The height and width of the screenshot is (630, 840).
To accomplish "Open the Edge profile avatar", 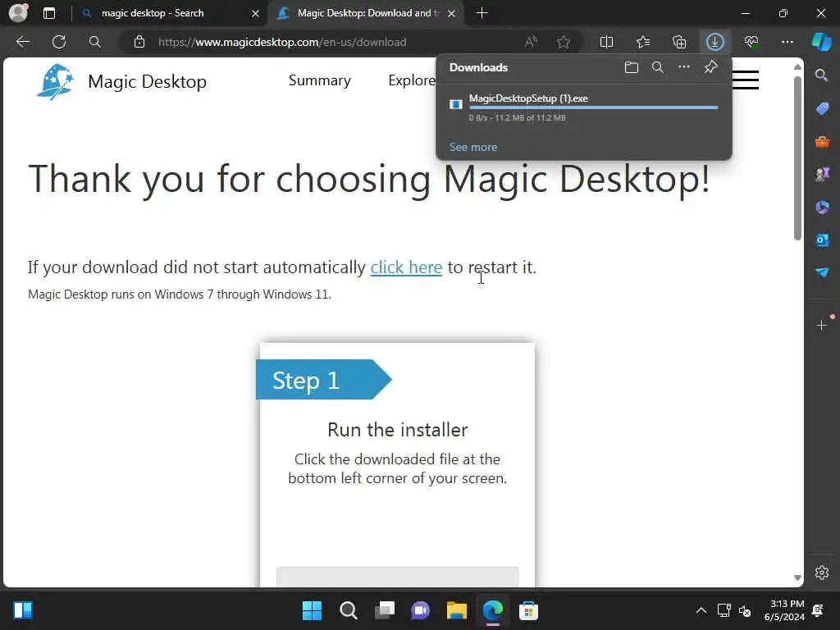I will point(19,13).
